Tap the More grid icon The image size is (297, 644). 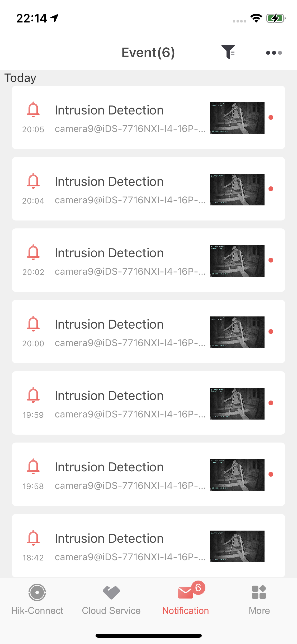[259, 592]
